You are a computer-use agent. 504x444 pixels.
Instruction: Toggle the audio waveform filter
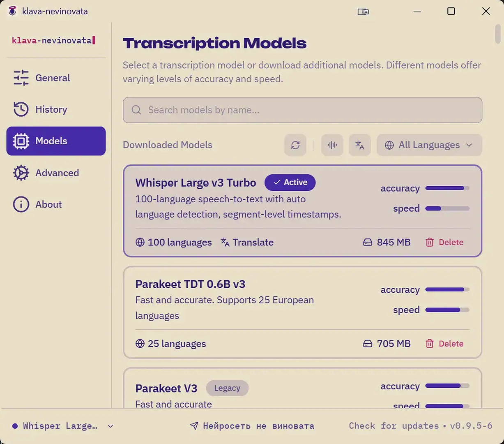[332, 145]
